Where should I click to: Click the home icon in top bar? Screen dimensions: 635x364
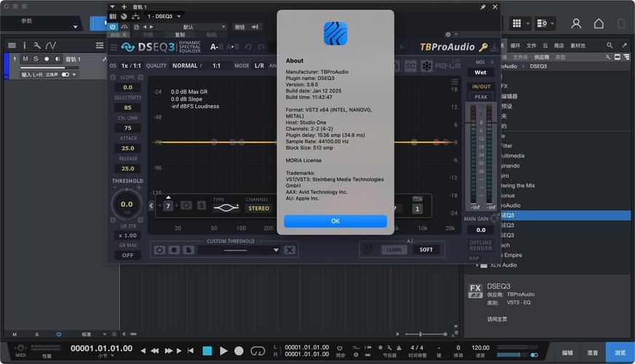click(599, 23)
